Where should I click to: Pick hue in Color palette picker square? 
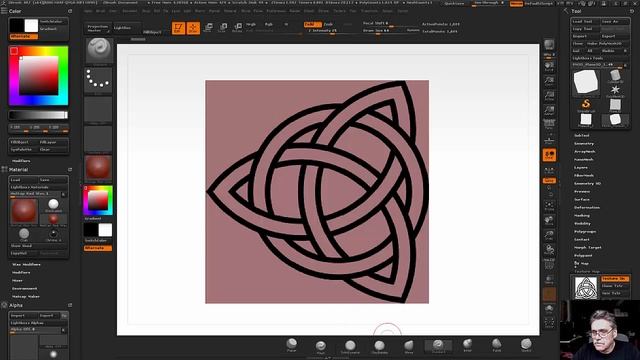[x=38, y=76]
